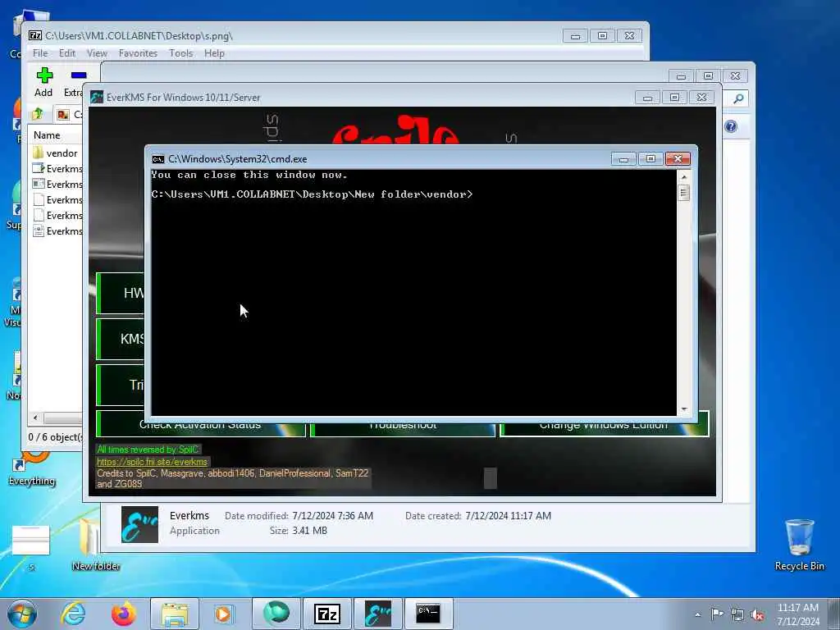Open Windows Media Player from the taskbar
This screenshot has height=630, width=840.
point(223,614)
